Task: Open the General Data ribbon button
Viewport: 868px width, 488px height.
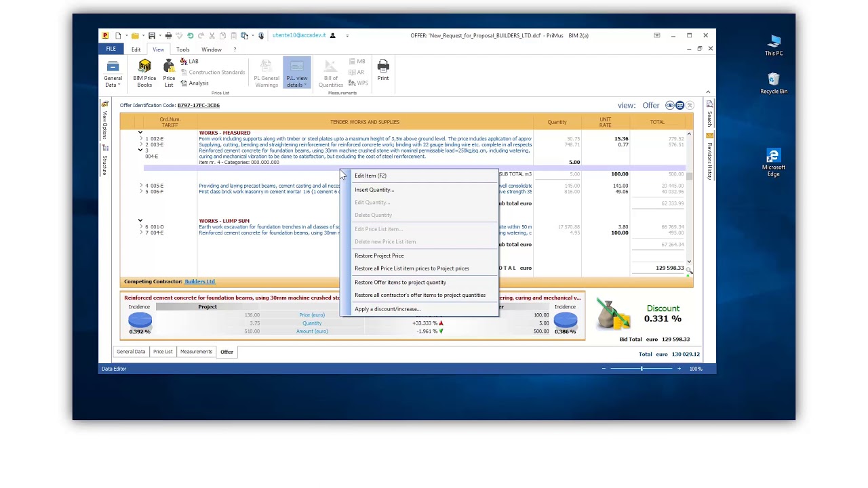Action: (113, 73)
